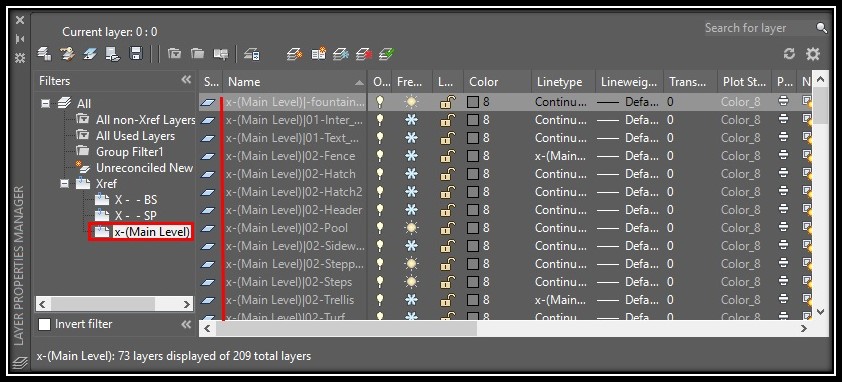The width and height of the screenshot is (842, 382).
Task: Click the palette Auto-hide icon
Action: coord(20,39)
